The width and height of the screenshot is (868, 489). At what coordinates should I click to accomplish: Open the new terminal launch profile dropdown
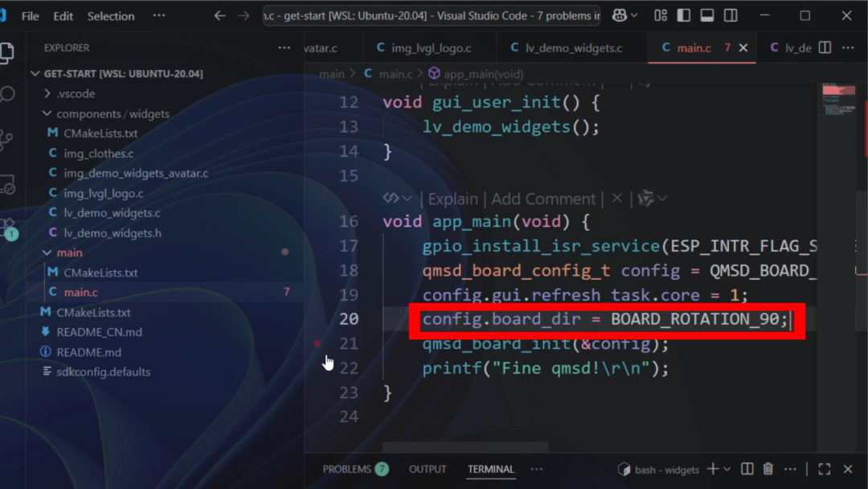click(727, 469)
